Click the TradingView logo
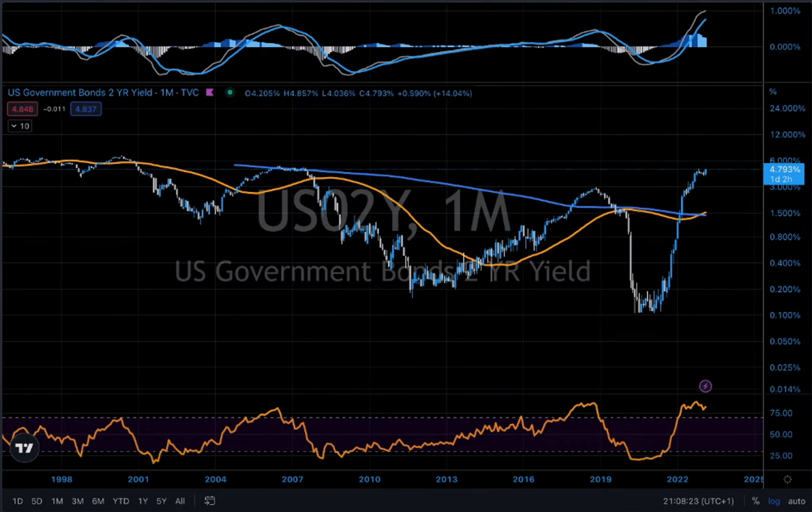 [x=24, y=448]
